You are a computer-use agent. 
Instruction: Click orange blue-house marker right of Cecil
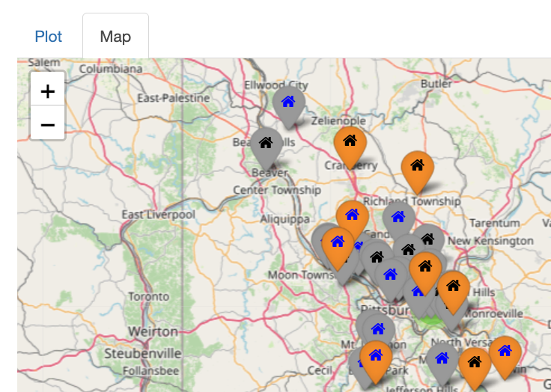(x=376, y=361)
